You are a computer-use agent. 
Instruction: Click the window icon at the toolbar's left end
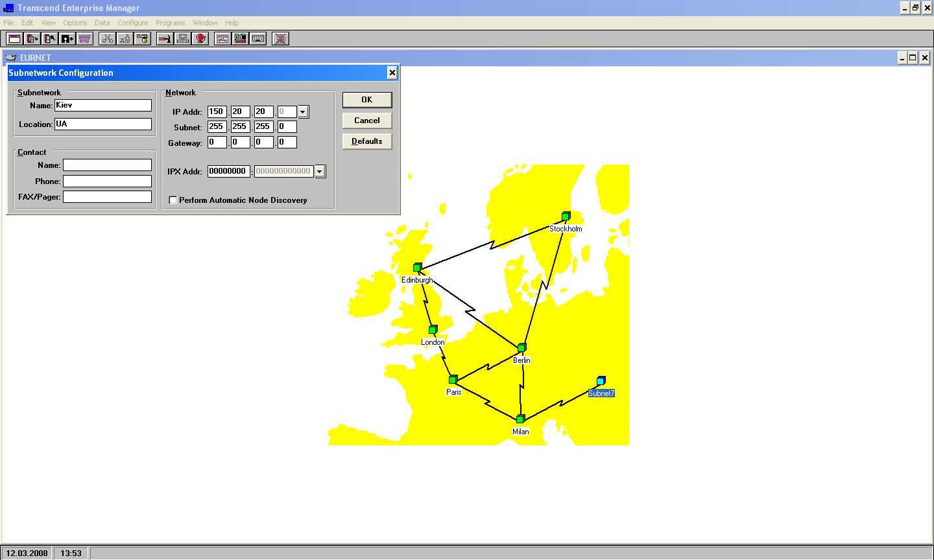coord(14,39)
